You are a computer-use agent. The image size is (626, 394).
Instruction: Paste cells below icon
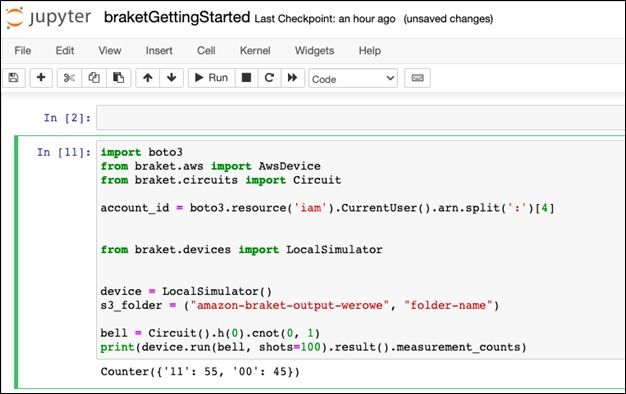click(x=119, y=78)
